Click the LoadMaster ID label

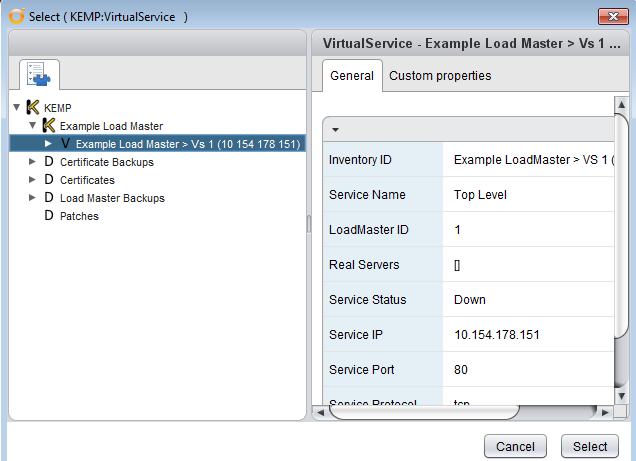coord(369,229)
